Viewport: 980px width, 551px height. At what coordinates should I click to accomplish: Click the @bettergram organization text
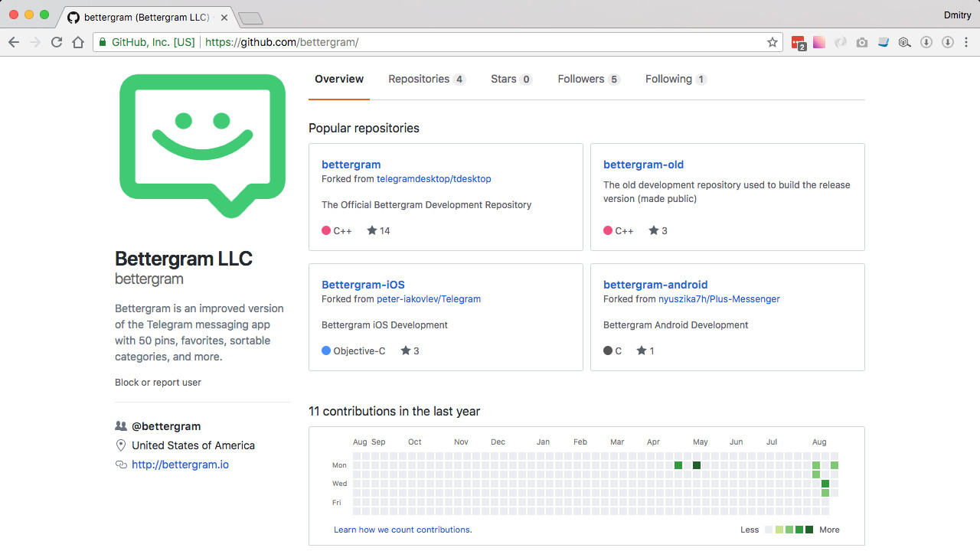(x=166, y=426)
